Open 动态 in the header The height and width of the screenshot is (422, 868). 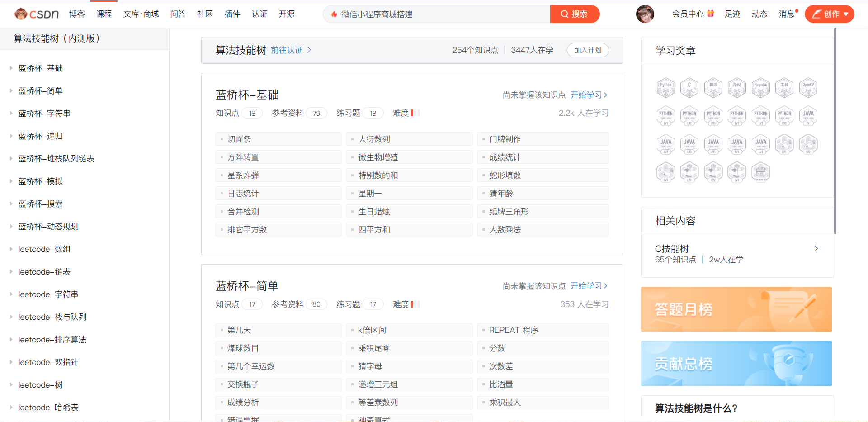coord(759,14)
